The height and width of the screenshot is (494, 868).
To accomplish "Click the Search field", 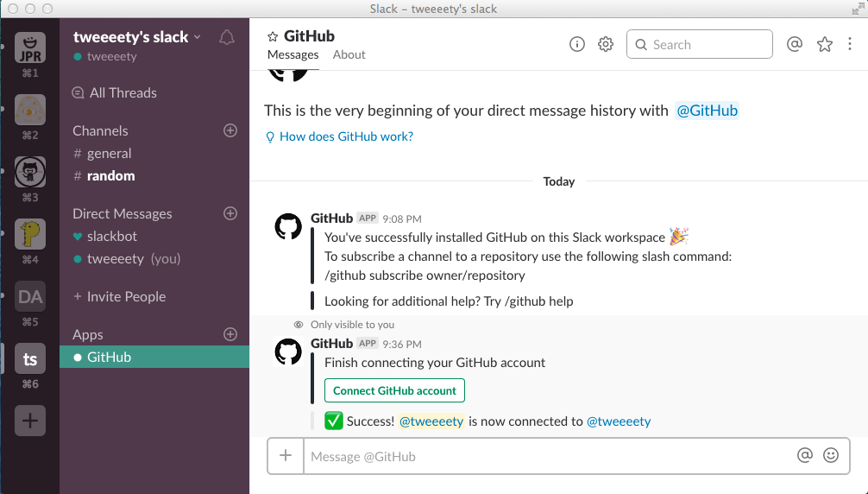I will pyautogui.click(x=699, y=44).
